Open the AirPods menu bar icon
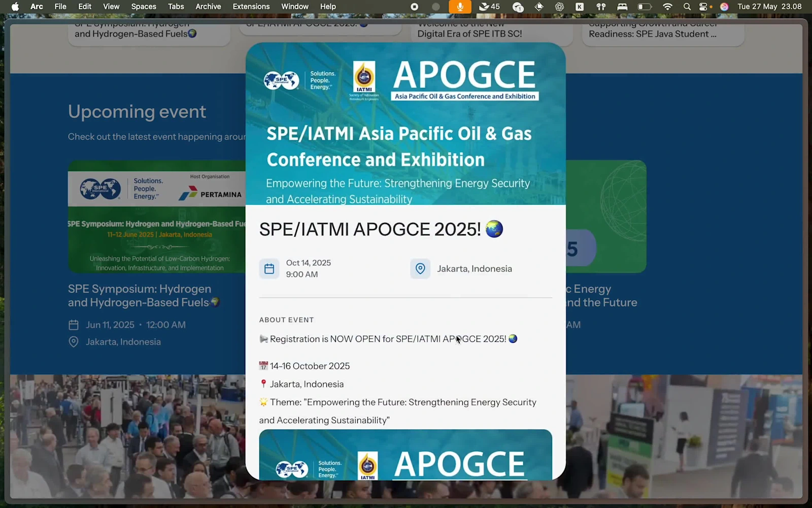 601,7
